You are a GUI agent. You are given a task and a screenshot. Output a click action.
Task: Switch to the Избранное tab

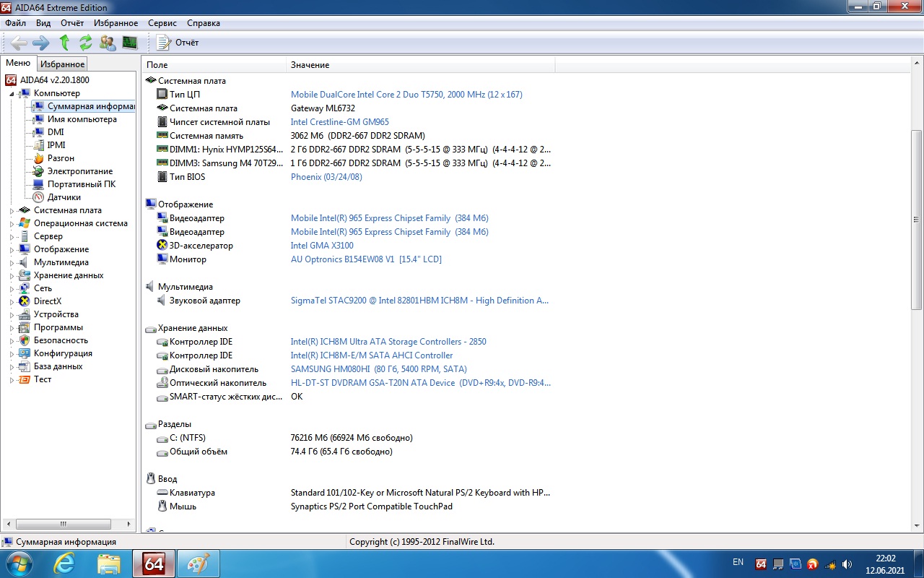point(62,64)
